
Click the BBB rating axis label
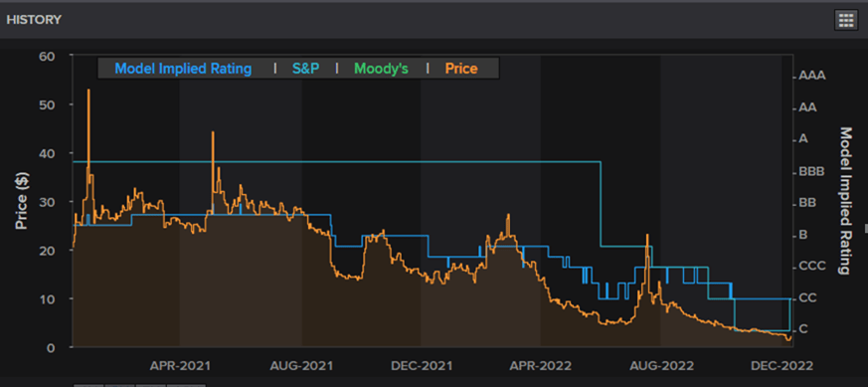coord(812,172)
